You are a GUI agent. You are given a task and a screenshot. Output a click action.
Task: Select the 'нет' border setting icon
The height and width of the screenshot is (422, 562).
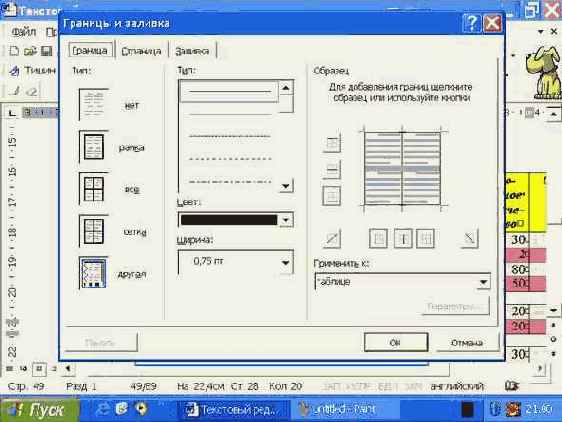[94, 104]
